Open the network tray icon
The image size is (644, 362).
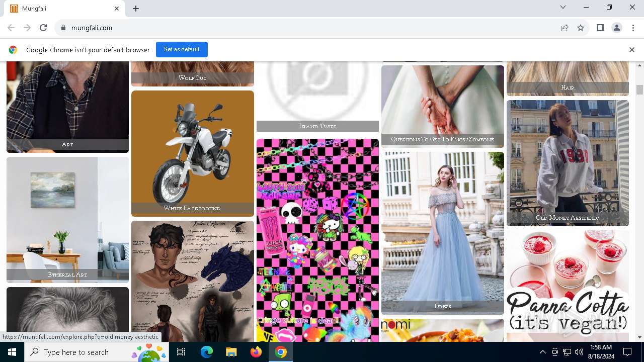pos(567,352)
